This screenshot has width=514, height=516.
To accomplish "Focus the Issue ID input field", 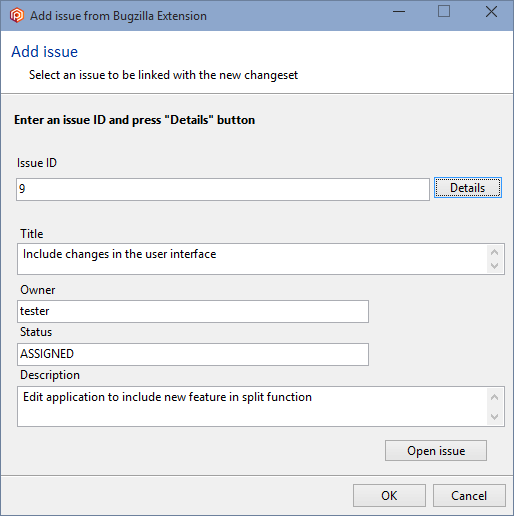I will click(223, 189).
